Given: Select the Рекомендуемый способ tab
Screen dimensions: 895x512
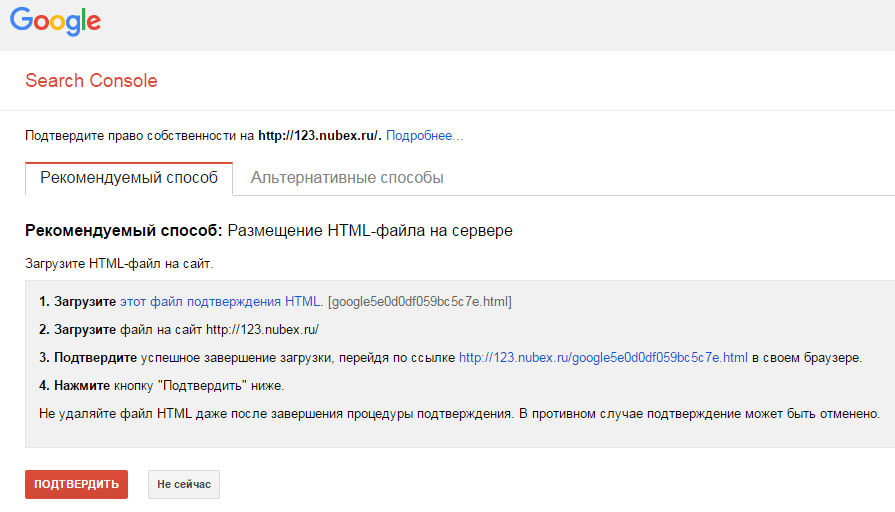Looking at the screenshot, I should (x=129, y=178).
